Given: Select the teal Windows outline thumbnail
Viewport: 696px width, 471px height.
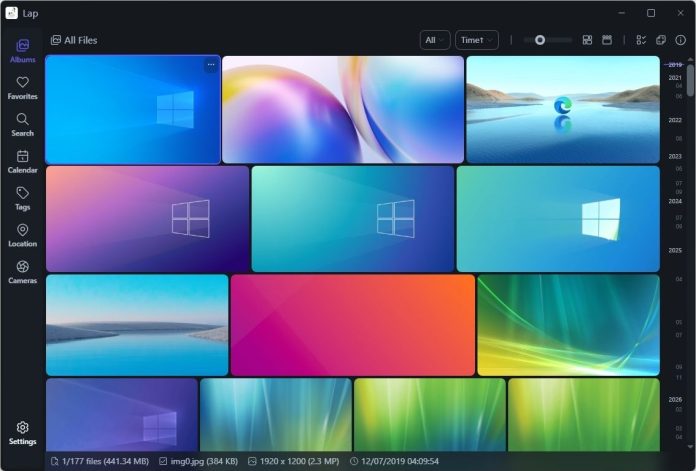Looking at the screenshot, I should tap(353, 219).
